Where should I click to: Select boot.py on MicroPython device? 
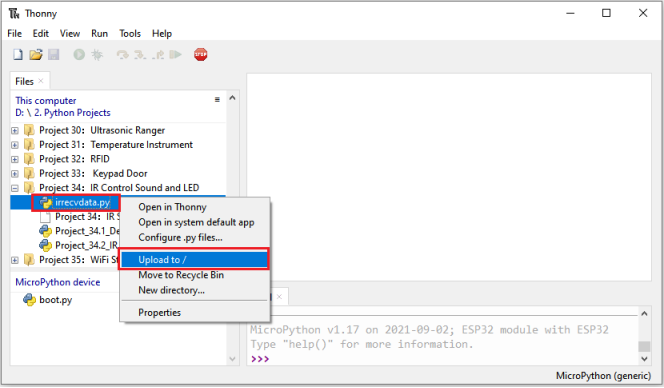point(55,300)
